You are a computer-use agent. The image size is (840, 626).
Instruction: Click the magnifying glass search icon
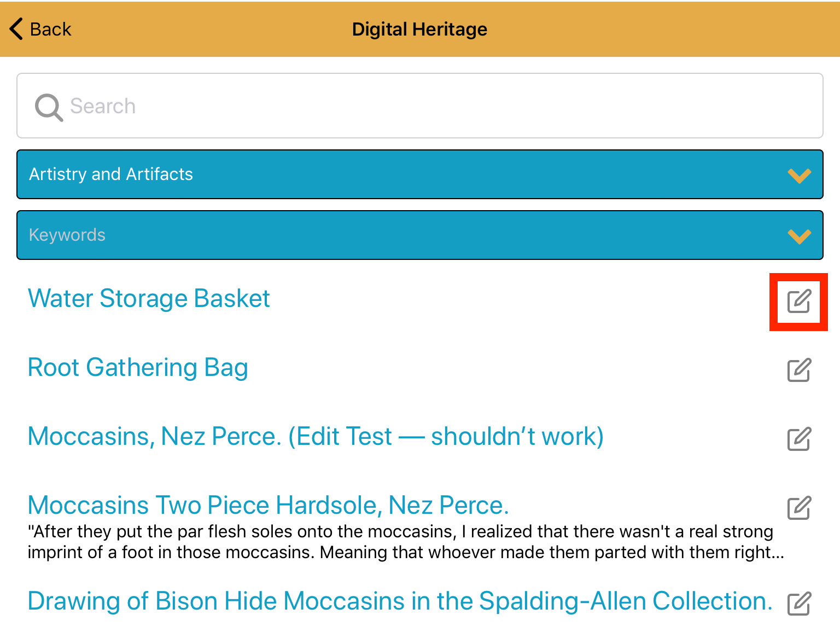[x=49, y=107]
